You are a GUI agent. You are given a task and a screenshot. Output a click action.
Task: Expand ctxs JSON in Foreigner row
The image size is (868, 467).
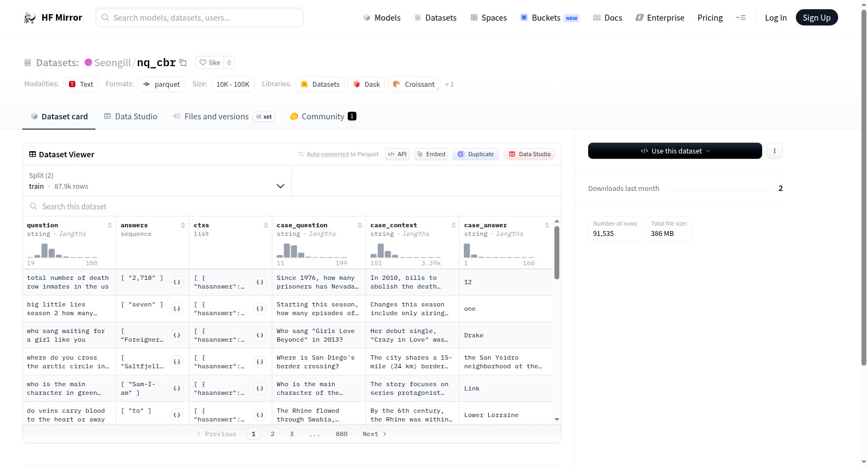point(260,335)
